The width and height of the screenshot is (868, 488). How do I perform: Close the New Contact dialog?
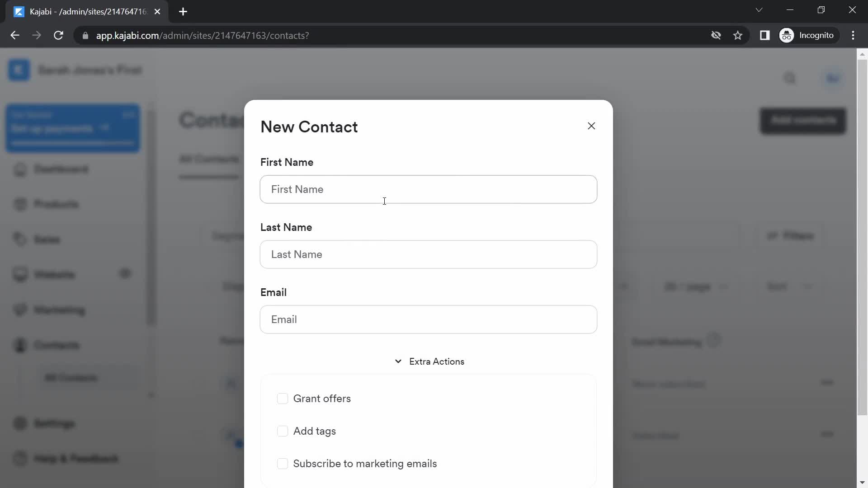(x=591, y=126)
